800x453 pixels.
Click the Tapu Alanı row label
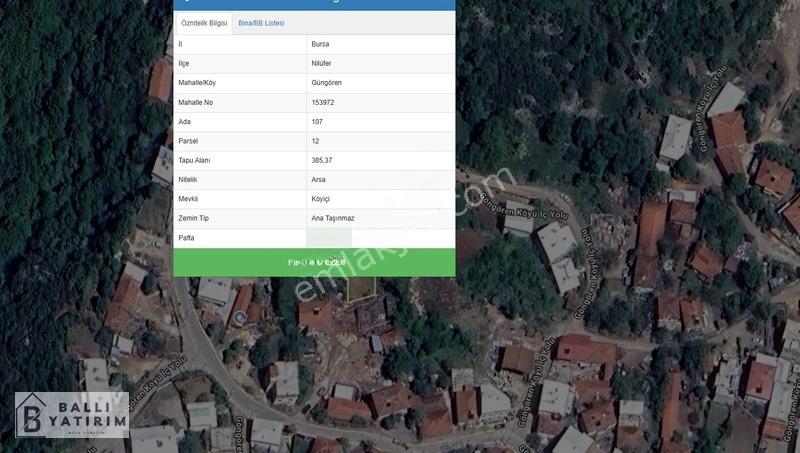click(x=194, y=161)
